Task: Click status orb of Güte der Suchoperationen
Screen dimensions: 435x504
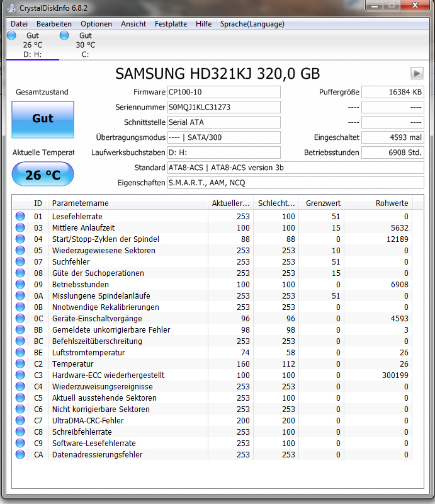Action: (20, 273)
